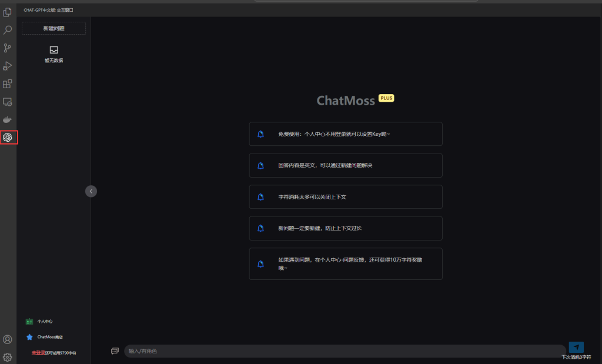Select the 免费使用 tip card
Viewport: 602px width, 364px height.
tap(346, 134)
